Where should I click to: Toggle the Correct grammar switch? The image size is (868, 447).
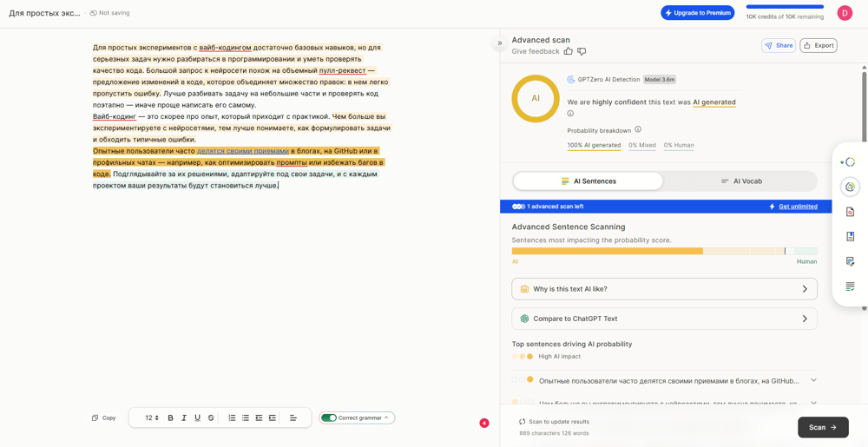coord(329,417)
